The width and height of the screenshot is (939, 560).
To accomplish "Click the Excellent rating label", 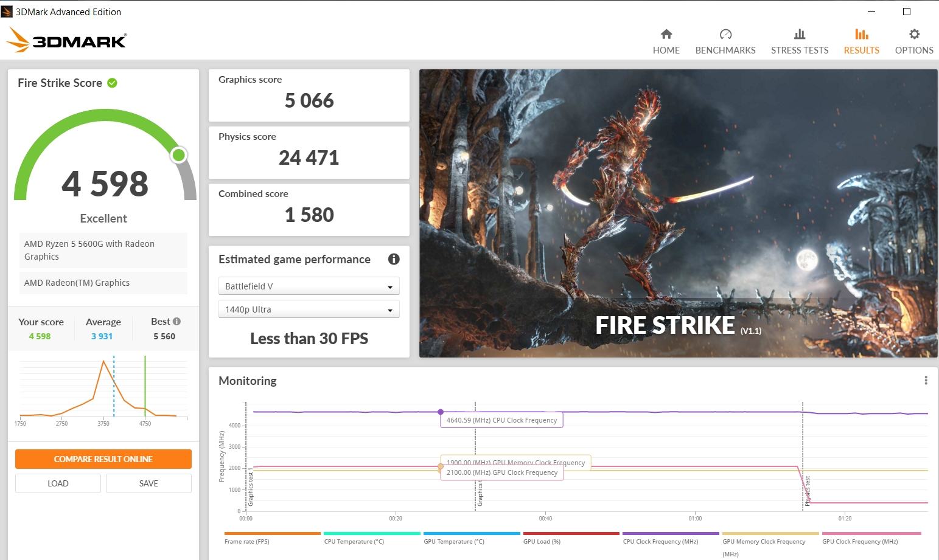I will point(103,218).
